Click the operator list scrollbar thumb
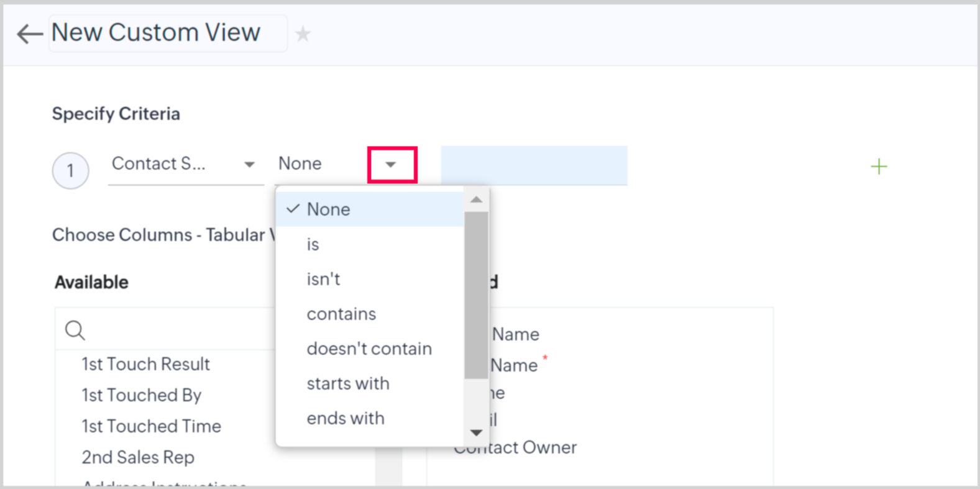The height and width of the screenshot is (489, 980). (476, 295)
